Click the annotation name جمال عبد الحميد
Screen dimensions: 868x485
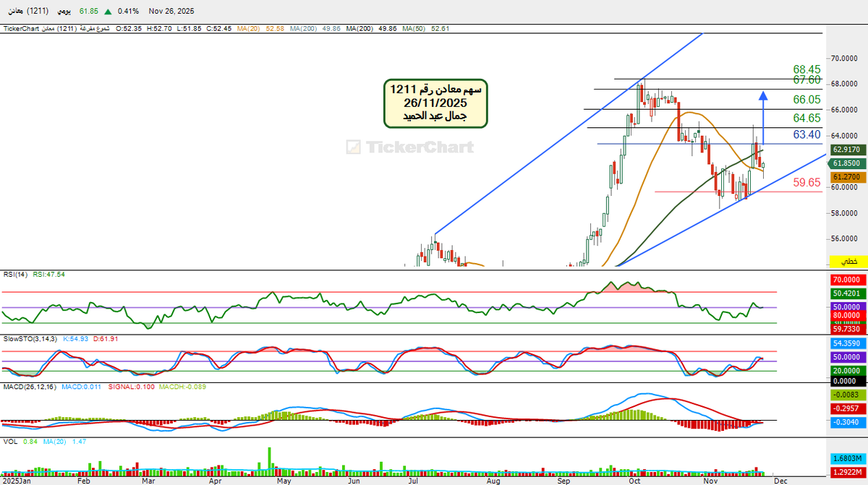pyautogui.click(x=435, y=116)
